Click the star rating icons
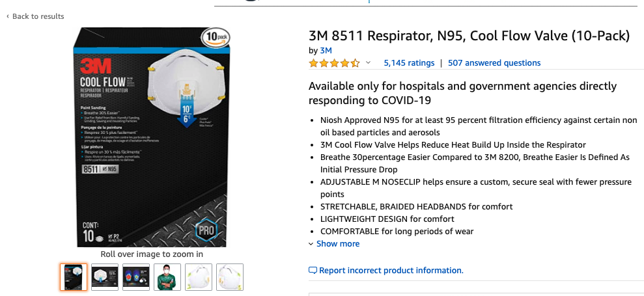 pyautogui.click(x=334, y=63)
